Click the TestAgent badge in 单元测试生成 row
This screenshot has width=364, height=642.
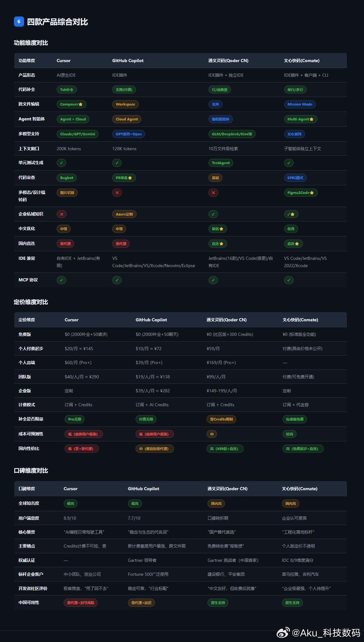click(x=220, y=163)
